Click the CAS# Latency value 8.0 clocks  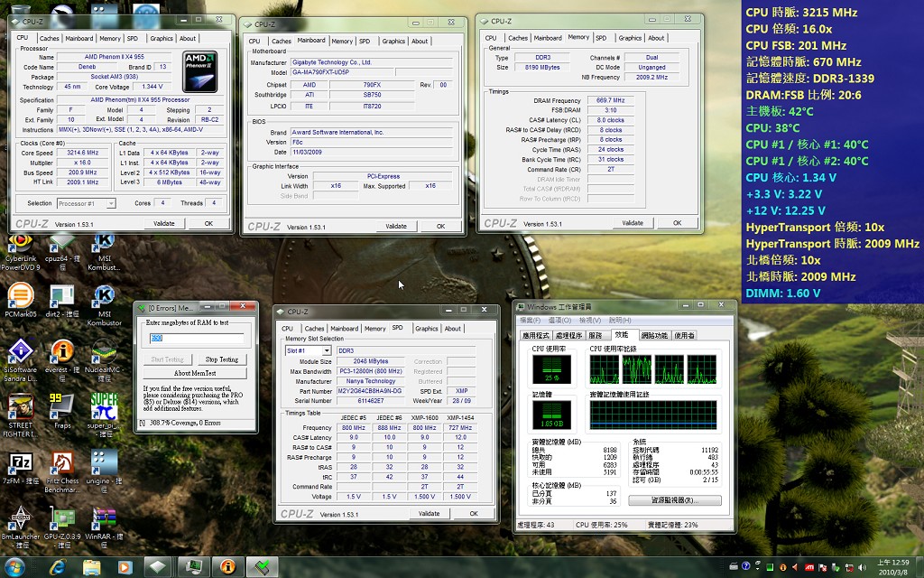click(x=611, y=120)
